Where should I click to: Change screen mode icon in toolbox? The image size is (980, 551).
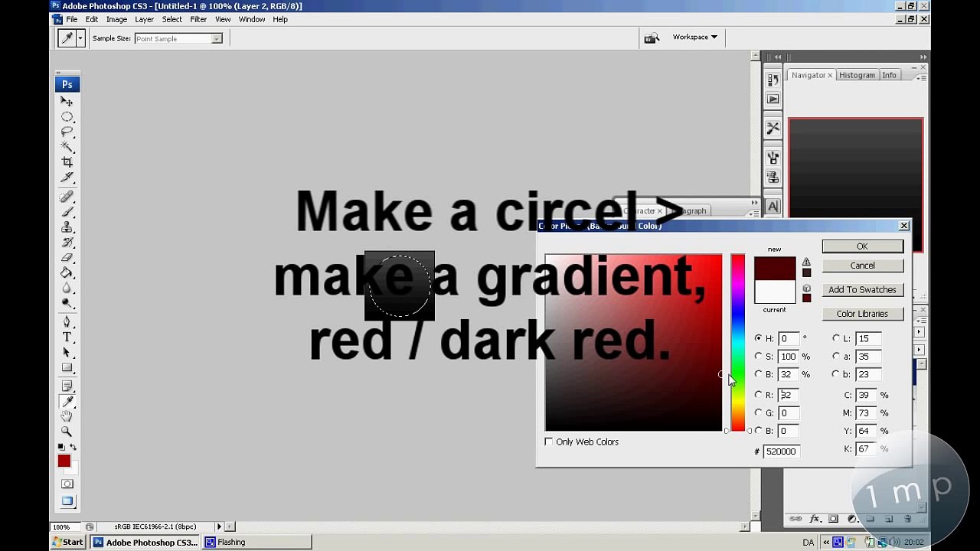67,501
